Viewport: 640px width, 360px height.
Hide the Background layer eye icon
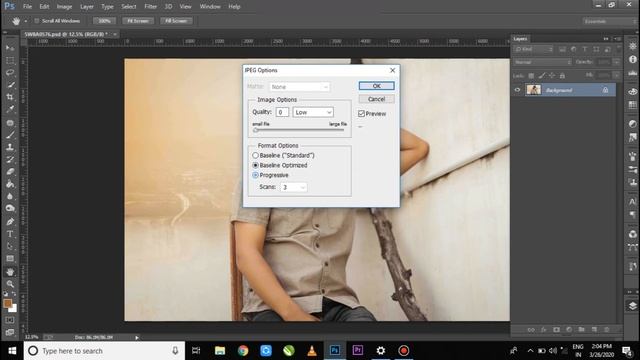pyautogui.click(x=518, y=90)
